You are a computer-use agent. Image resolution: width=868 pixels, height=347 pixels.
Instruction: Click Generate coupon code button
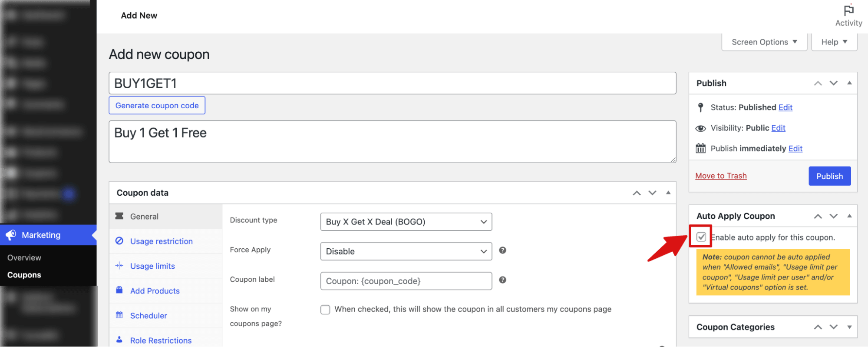[157, 105]
